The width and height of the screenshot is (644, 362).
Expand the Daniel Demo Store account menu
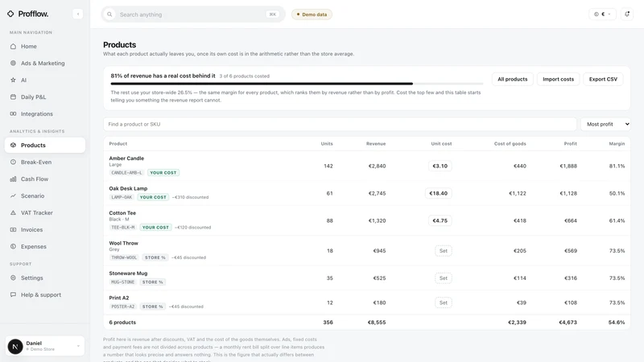click(45, 346)
